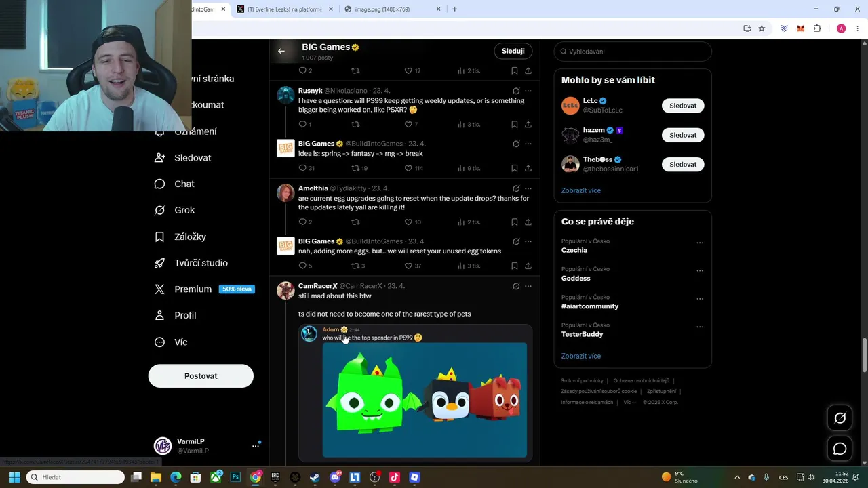
Task: Open the more options for the TesterBuddy trend
Action: click(700, 327)
